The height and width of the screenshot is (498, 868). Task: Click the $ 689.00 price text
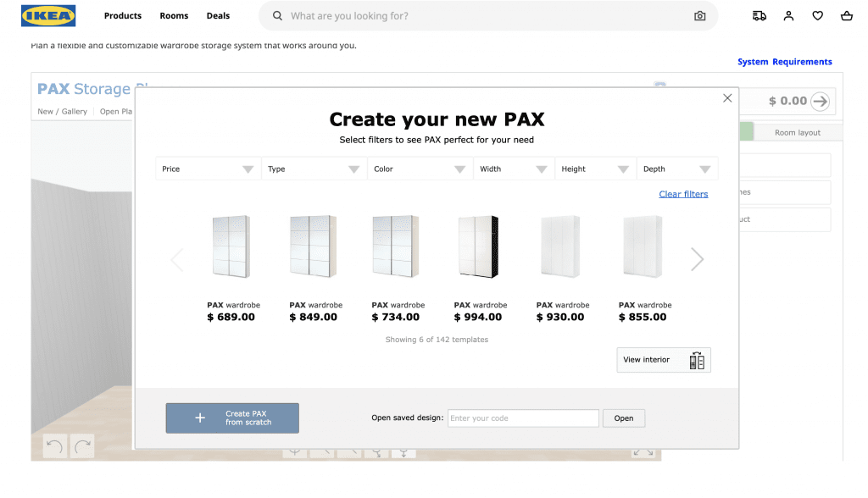(231, 317)
